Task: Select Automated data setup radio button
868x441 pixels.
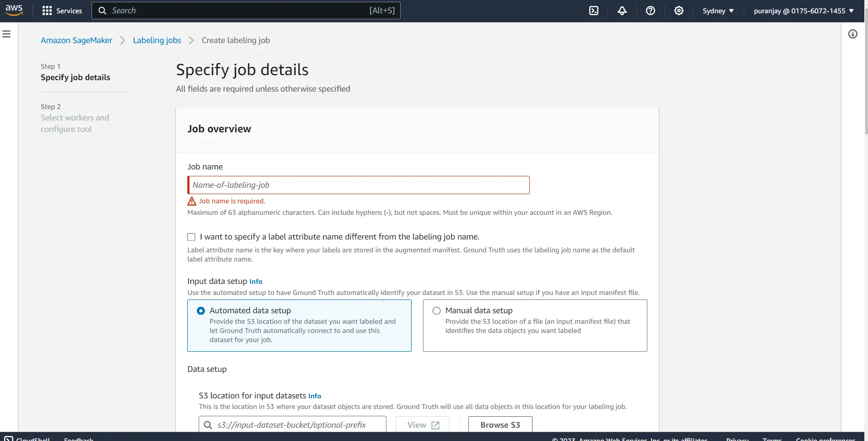Action: click(201, 310)
